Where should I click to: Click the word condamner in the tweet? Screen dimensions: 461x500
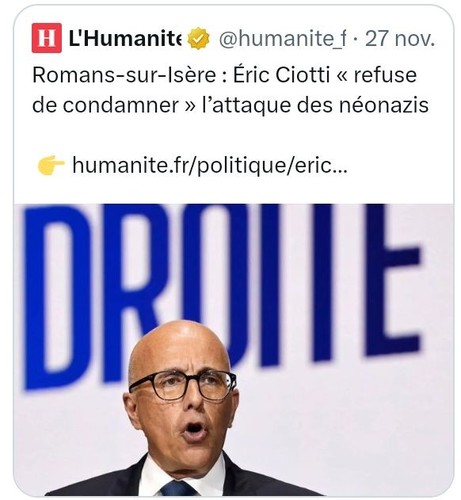121,105
